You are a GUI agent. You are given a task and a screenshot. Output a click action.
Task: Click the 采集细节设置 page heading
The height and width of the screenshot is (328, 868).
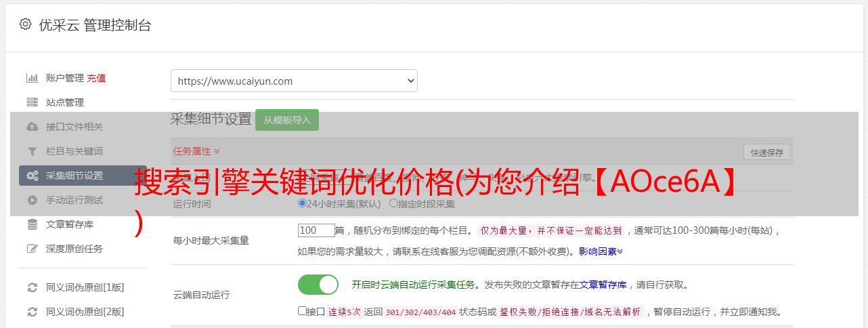[211, 119]
